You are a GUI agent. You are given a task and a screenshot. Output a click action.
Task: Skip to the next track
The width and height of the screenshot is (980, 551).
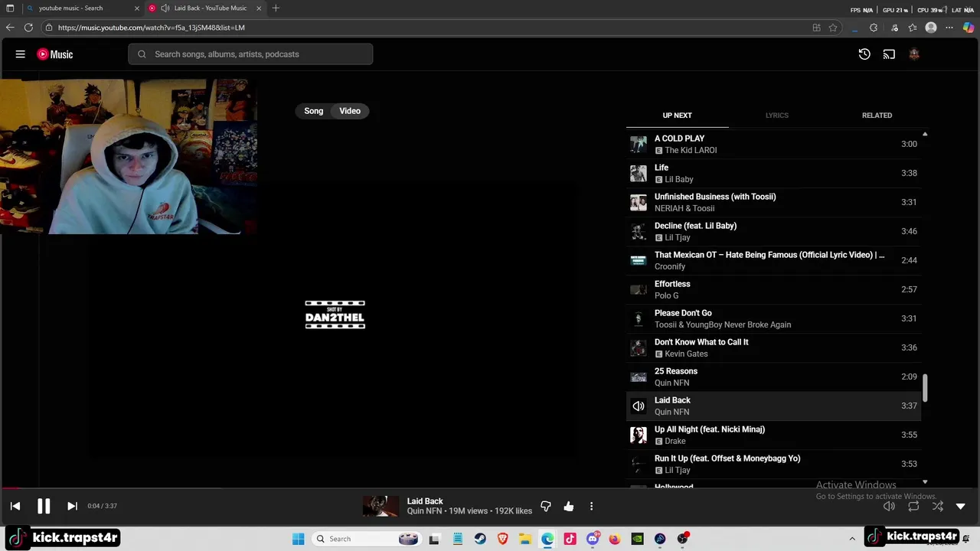(72, 506)
